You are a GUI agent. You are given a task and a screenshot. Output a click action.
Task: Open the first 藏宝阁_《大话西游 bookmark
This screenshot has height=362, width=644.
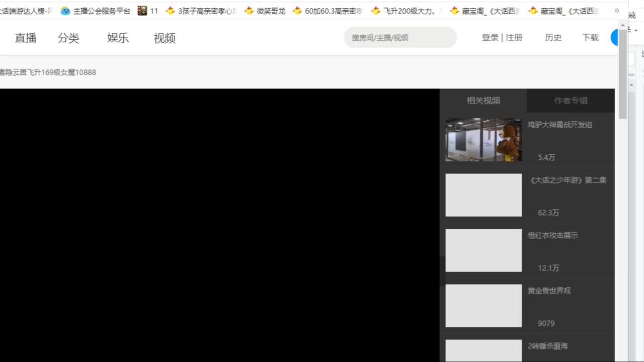coord(485,11)
